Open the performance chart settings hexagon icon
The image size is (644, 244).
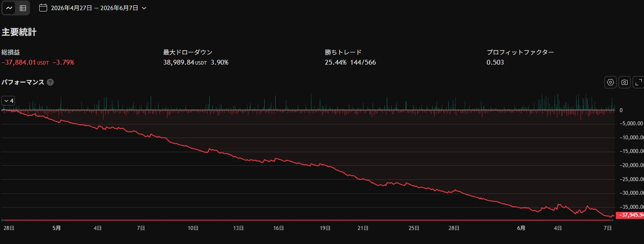pyautogui.click(x=610, y=82)
